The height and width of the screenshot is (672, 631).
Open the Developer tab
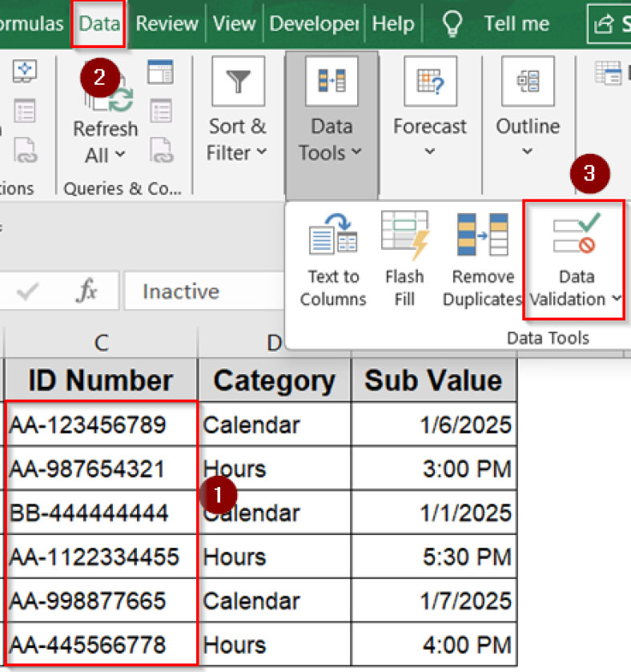(314, 24)
